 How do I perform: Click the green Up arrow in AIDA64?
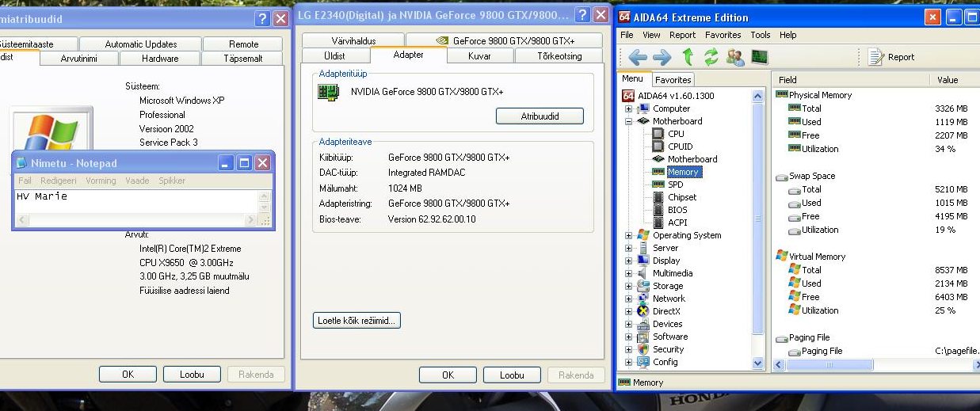pyautogui.click(x=687, y=56)
